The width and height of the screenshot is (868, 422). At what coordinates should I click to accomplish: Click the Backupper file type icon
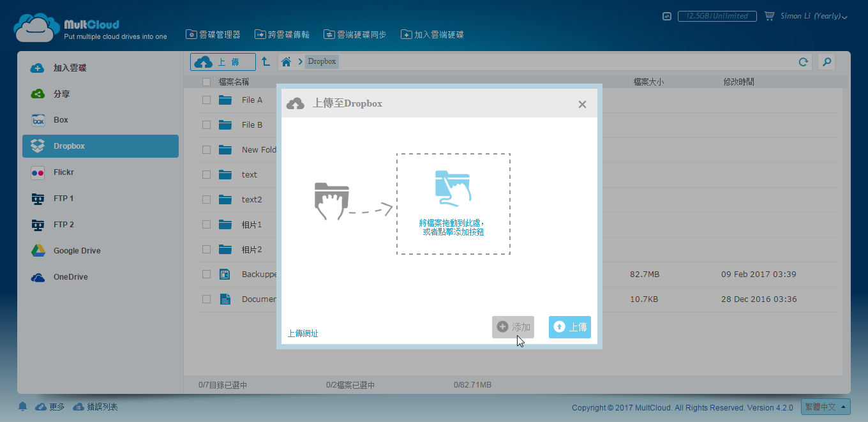coord(225,275)
